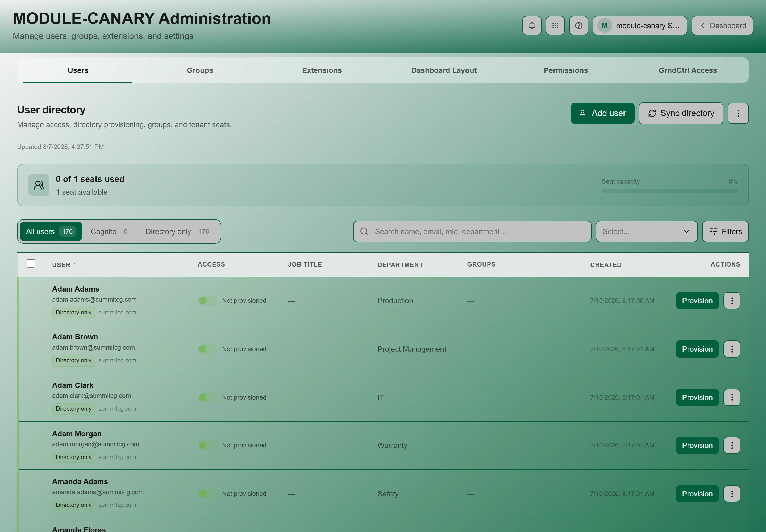
Task: Toggle access switch for Adam Adams
Action: click(x=207, y=301)
